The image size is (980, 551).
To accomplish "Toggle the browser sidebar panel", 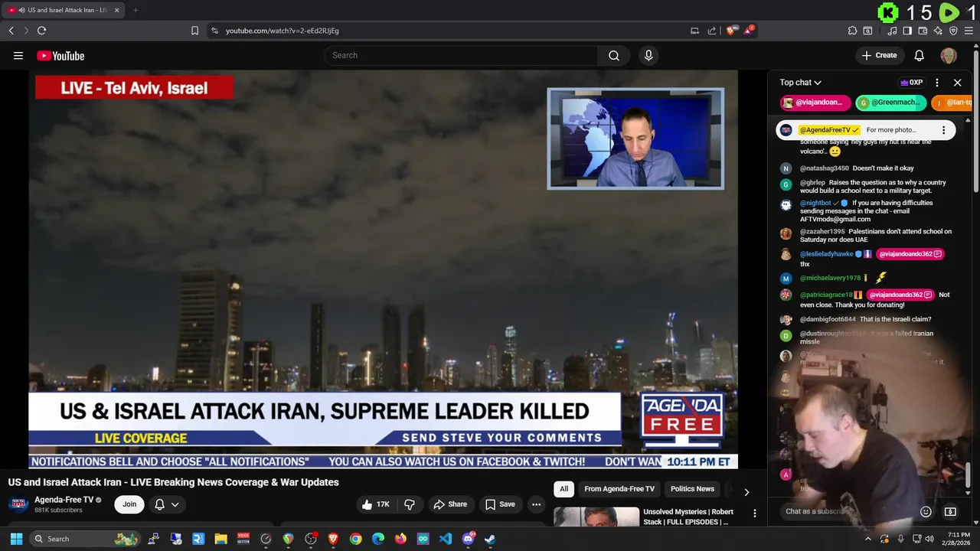I will 907,31.
